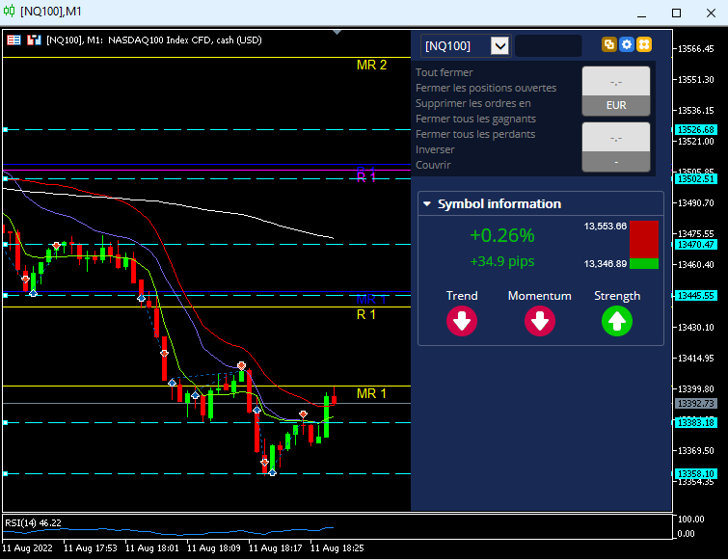The width and height of the screenshot is (728, 560).
Task: Click the candlestick icon in window title bar
Action: (x=9, y=12)
